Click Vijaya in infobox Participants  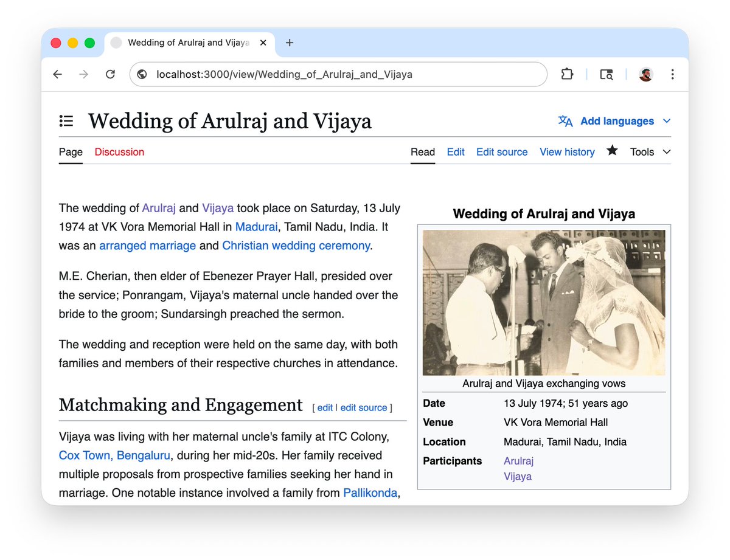518,477
